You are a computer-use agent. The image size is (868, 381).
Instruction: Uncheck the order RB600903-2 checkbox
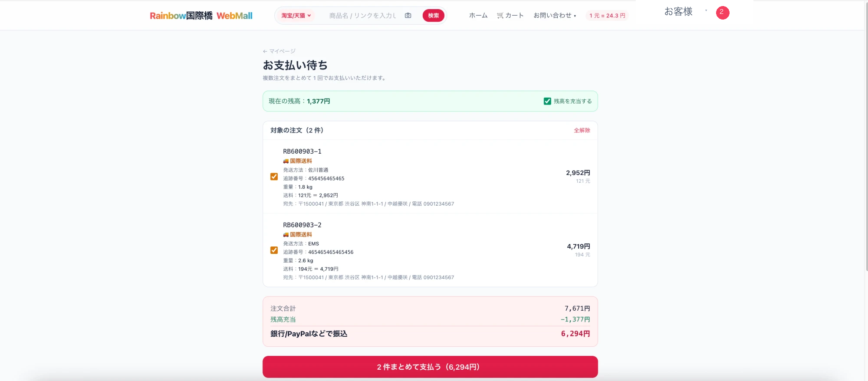click(274, 250)
